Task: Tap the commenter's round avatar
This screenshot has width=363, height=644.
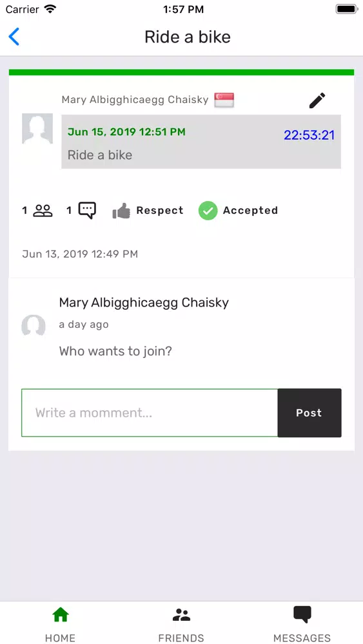Action: pos(34,325)
